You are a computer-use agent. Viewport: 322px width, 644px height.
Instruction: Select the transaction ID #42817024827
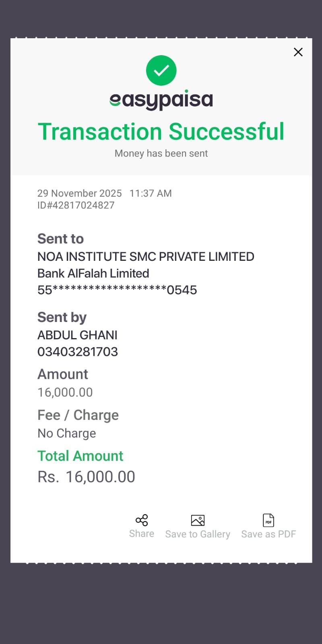tap(76, 205)
